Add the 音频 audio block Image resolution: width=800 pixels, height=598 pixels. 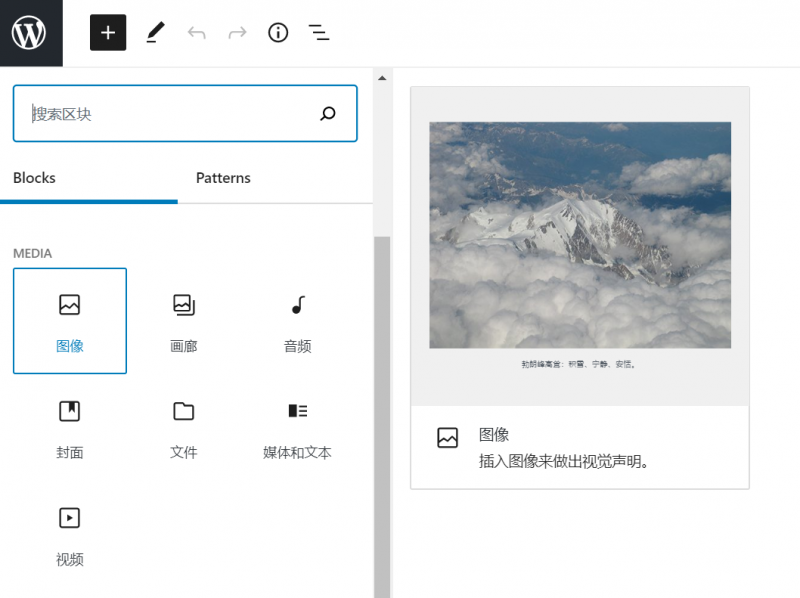click(x=297, y=321)
